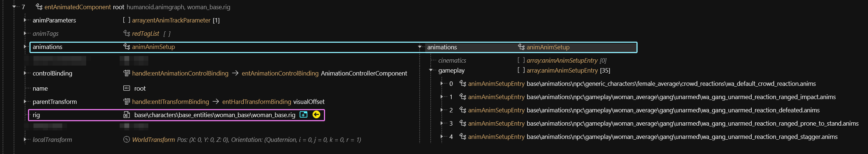Click the yellow back-arrow icon in rig row

tap(316, 115)
